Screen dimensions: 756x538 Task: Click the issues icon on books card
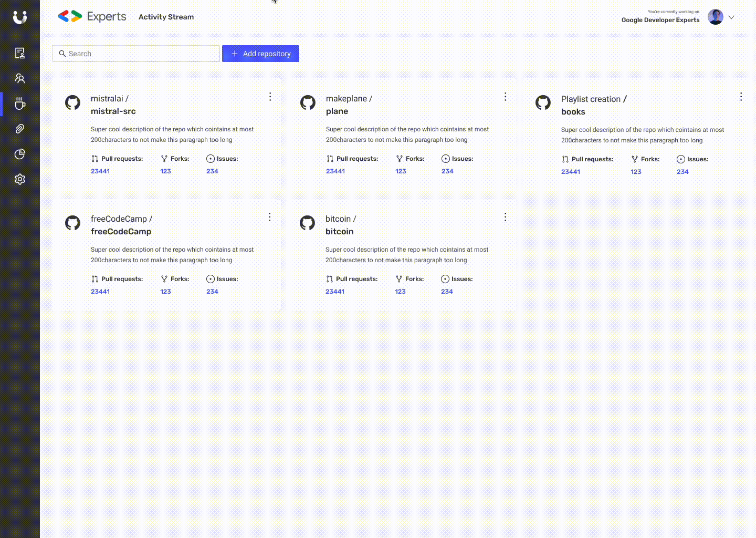tap(681, 159)
